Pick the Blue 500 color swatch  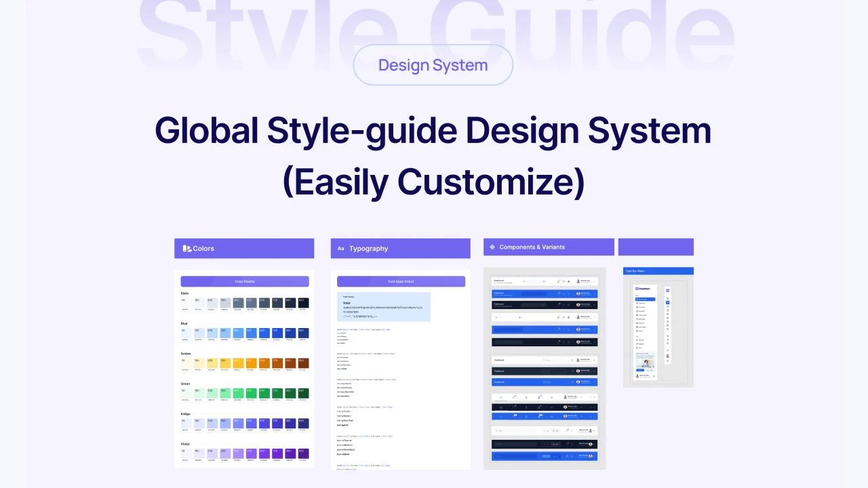pyautogui.click(x=251, y=333)
